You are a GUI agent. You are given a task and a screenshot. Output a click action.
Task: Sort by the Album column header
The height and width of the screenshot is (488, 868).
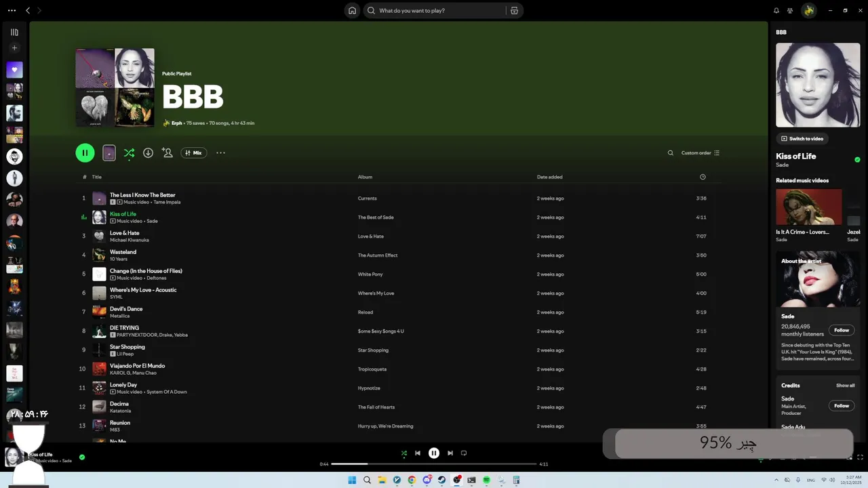click(x=365, y=177)
